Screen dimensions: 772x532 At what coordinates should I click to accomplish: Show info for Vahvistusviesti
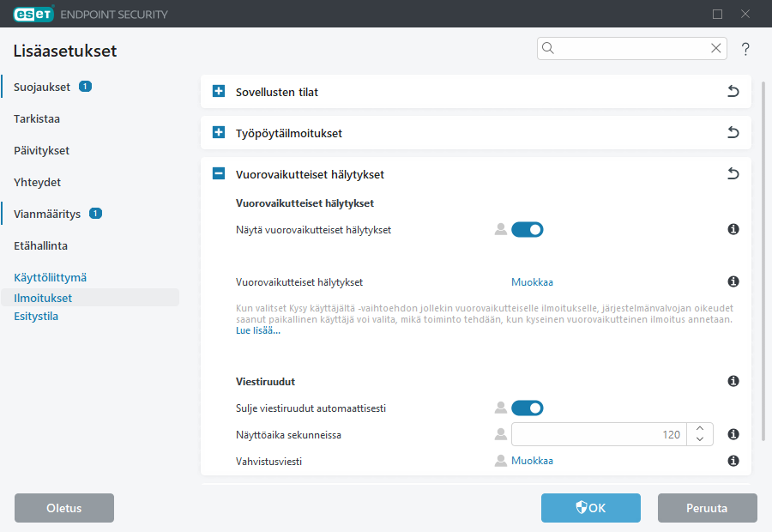(733, 461)
